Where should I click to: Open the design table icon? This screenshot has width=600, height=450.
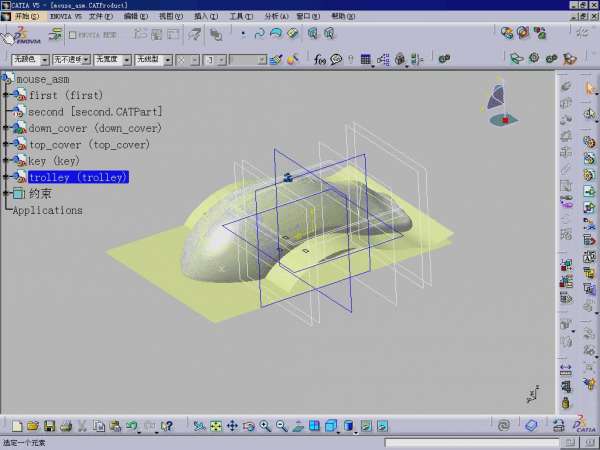click(x=366, y=59)
